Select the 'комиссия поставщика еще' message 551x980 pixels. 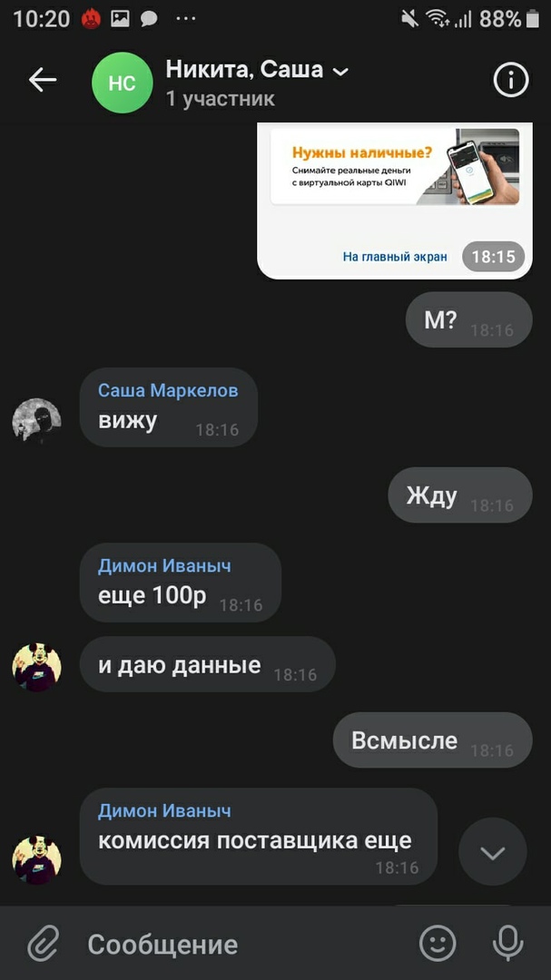pyautogui.click(x=259, y=837)
